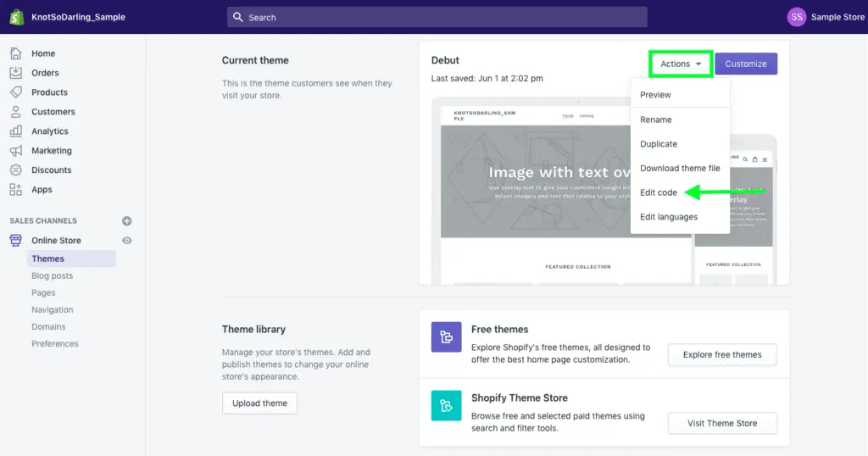868x456 pixels.
Task: Select Download theme file option
Action: click(680, 169)
